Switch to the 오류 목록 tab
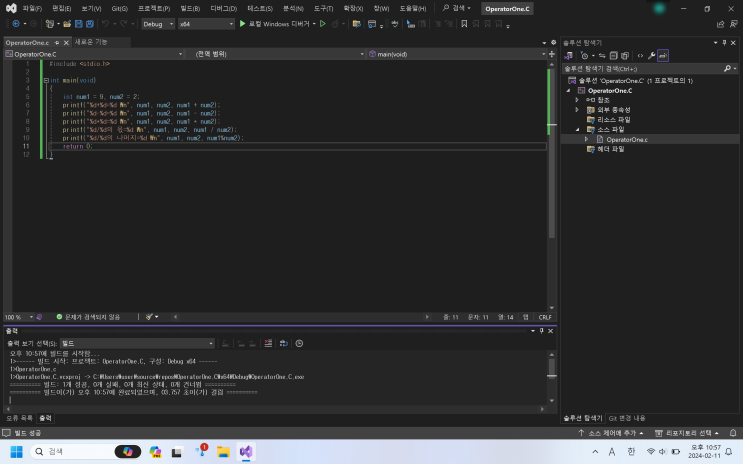743x464 pixels. [19, 417]
